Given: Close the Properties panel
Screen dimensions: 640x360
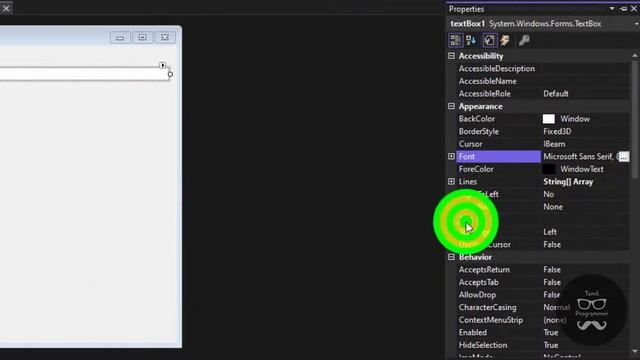Looking at the screenshot, I should [x=634, y=9].
